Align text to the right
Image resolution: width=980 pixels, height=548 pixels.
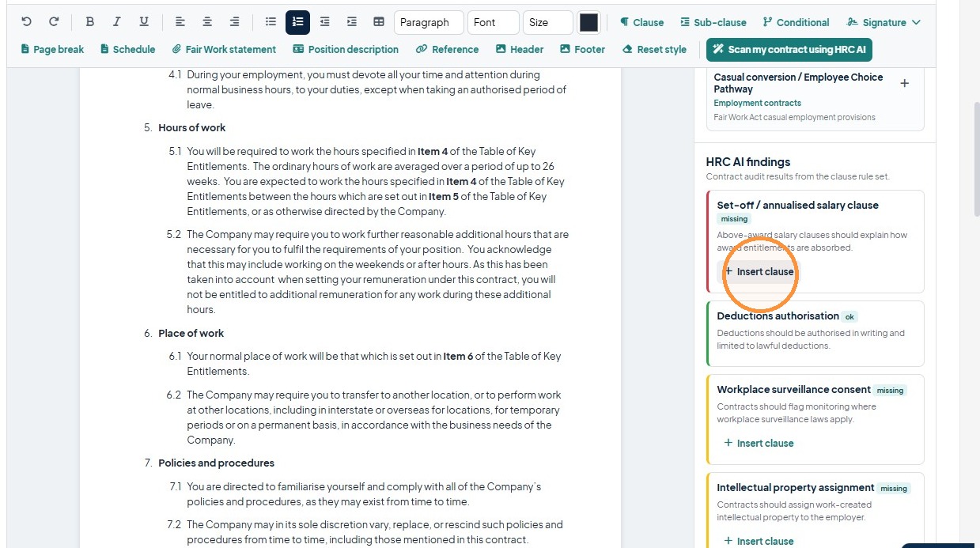pos(234,22)
